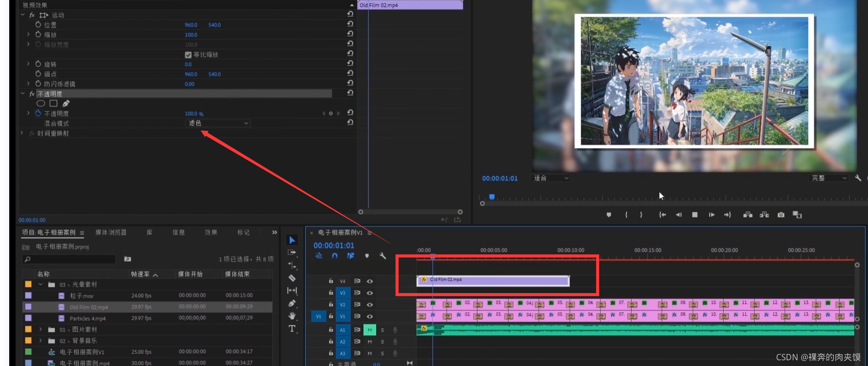Go to Out point
The height and width of the screenshot is (366, 868).
(728, 215)
